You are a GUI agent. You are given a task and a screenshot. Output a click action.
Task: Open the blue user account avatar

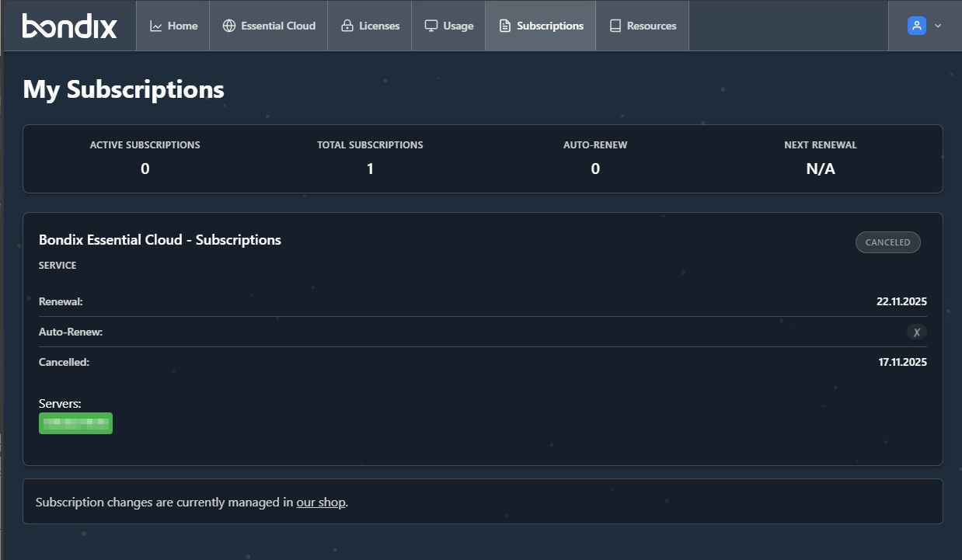917,26
